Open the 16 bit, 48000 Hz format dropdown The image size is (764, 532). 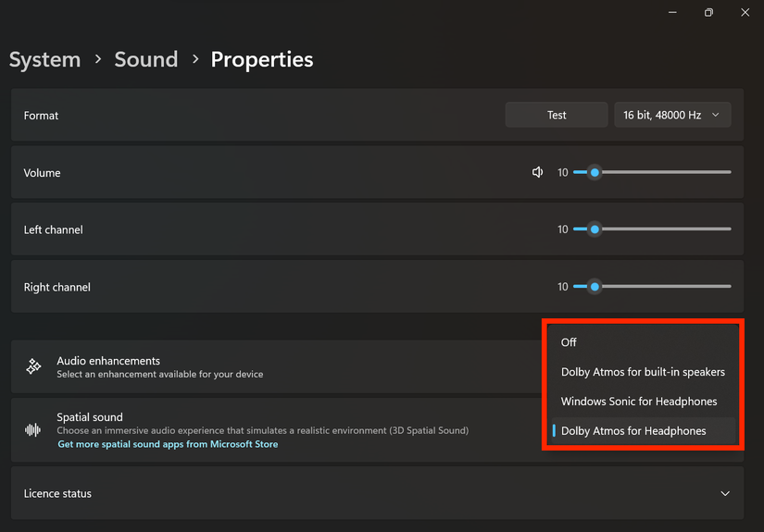672,115
